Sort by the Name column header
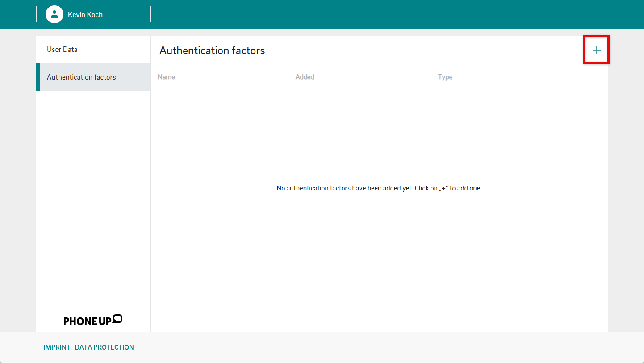 pyautogui.click(x=166, y=77)
